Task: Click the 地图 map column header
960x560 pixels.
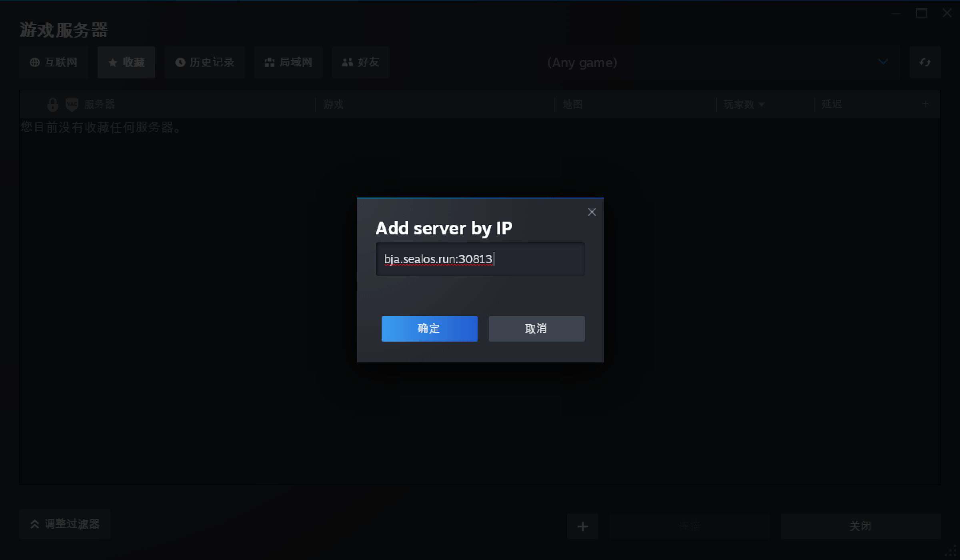Action: click(572, 104)
